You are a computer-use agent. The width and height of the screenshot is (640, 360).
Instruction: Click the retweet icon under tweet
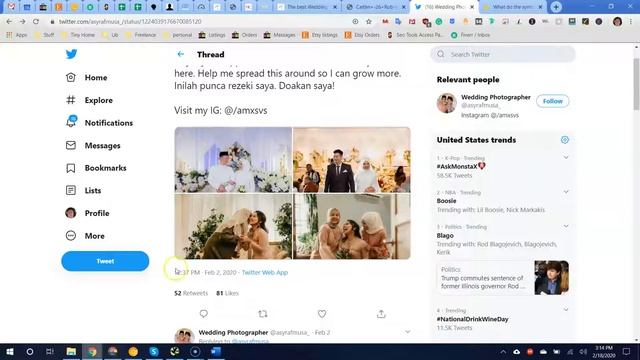263,313
